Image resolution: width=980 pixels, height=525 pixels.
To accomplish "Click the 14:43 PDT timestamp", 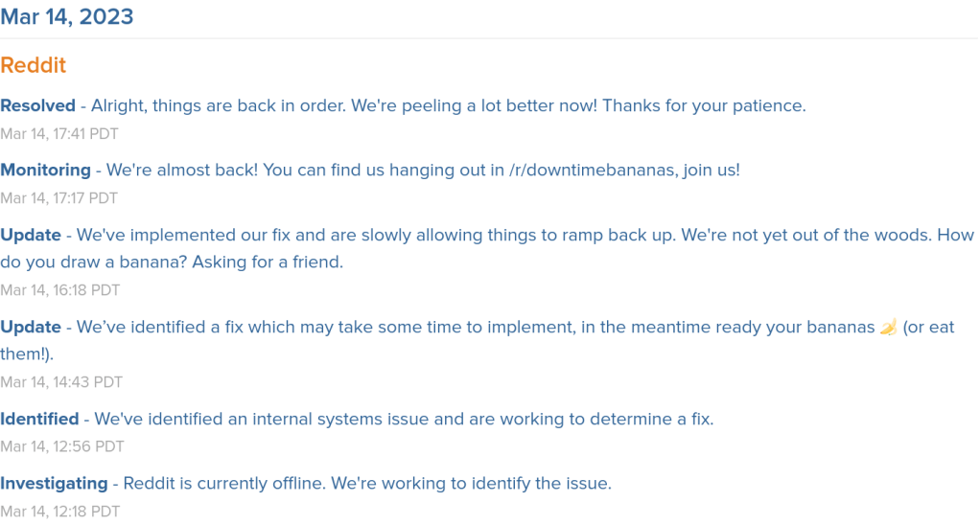I will (61, 381).
